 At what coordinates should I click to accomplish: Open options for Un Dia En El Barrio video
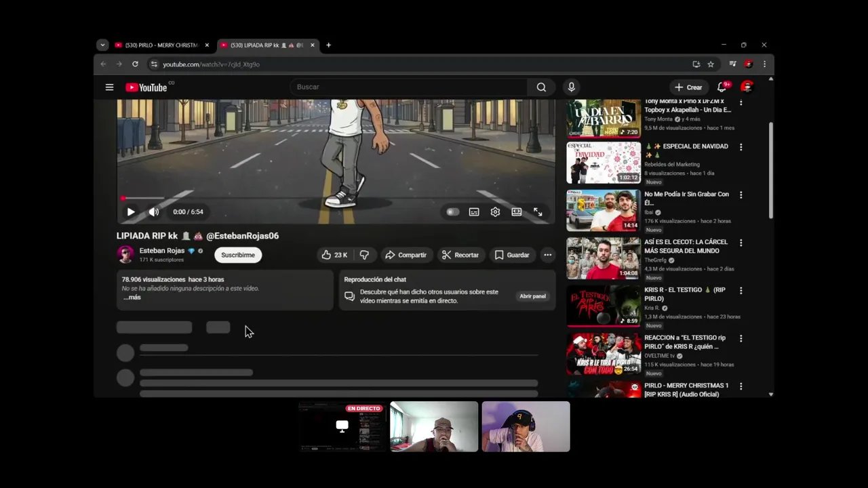(x=741, y=103)
